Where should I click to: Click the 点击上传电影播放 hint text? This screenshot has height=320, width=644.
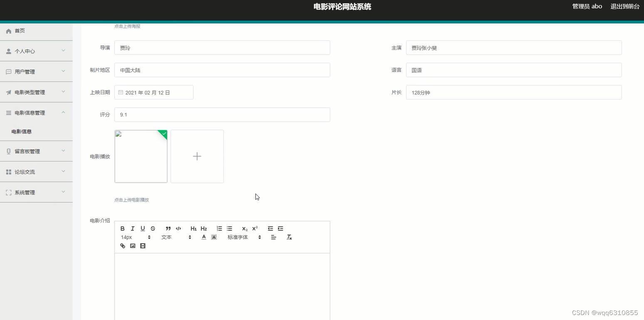point(131,200)
